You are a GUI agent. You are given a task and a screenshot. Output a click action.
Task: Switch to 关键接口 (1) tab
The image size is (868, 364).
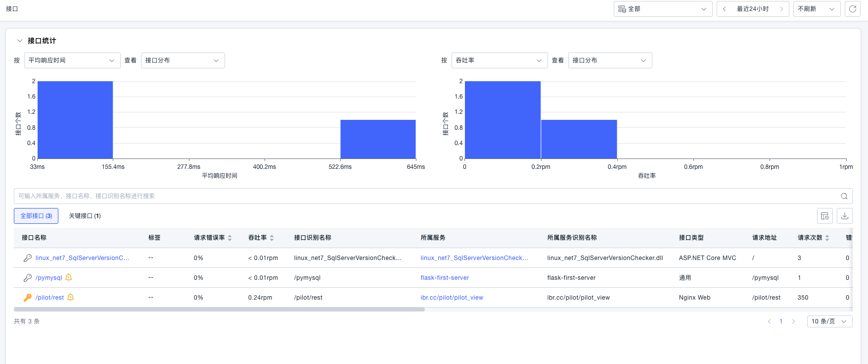[x=85, y=216]
